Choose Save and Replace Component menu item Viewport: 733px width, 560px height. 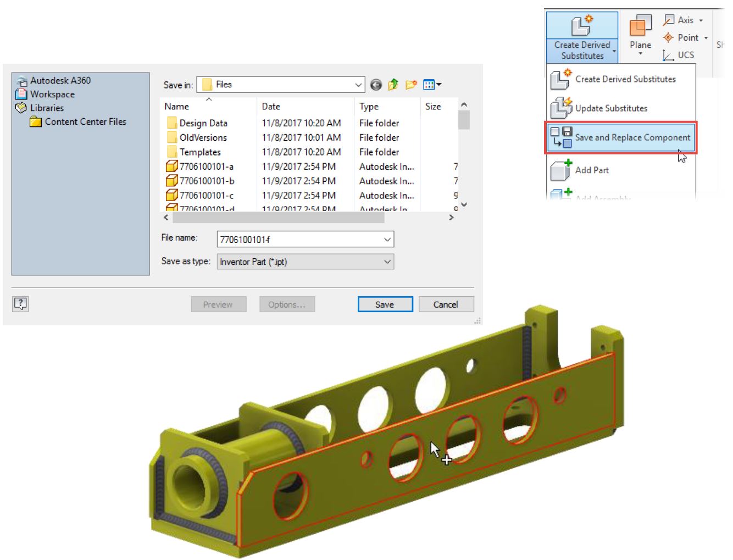tap(621, 137)
